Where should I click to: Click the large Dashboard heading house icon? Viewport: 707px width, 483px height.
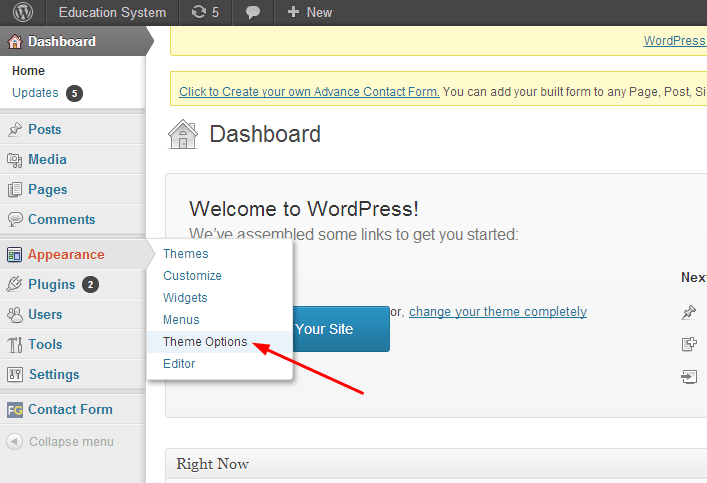tap(183, 134)
